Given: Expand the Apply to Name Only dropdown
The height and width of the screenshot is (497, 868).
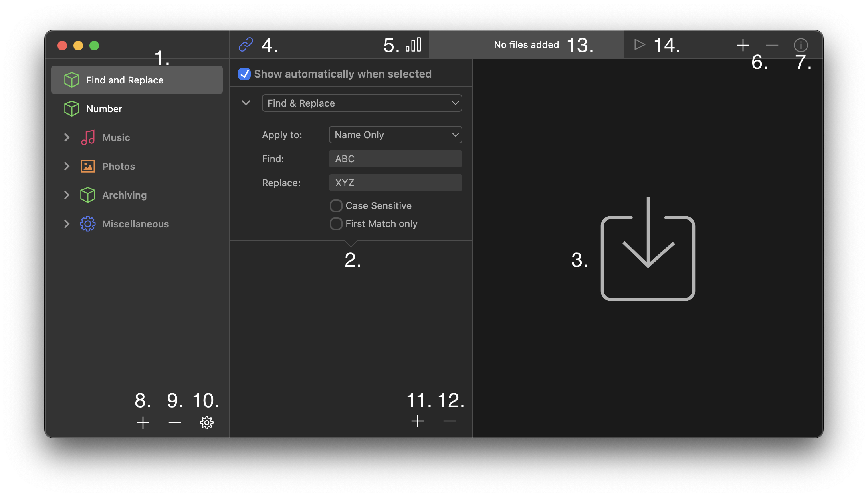Looking at the screenshot, I should (x=396, y=134).
